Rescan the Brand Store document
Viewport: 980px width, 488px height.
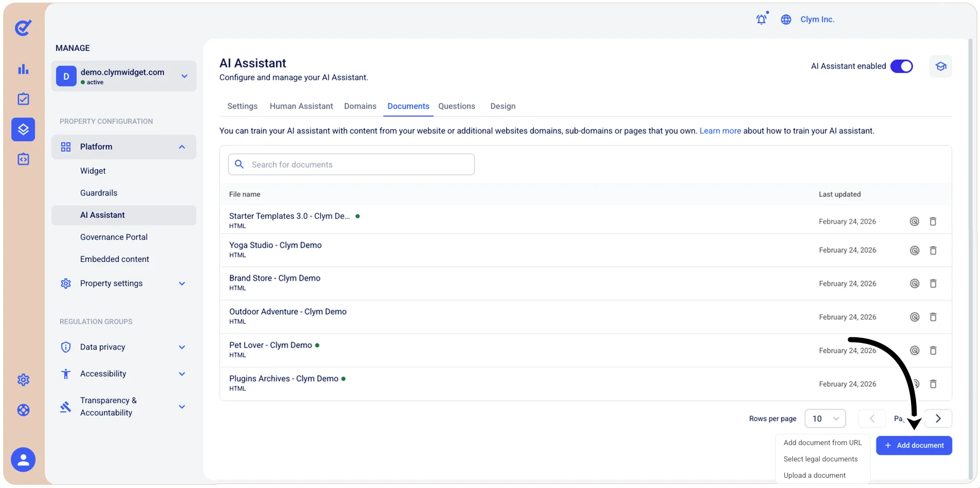(915, 284)
